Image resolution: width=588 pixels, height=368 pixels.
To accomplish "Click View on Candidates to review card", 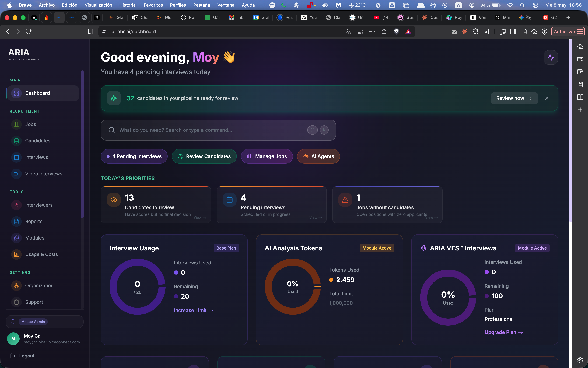I will click(200, 218).
